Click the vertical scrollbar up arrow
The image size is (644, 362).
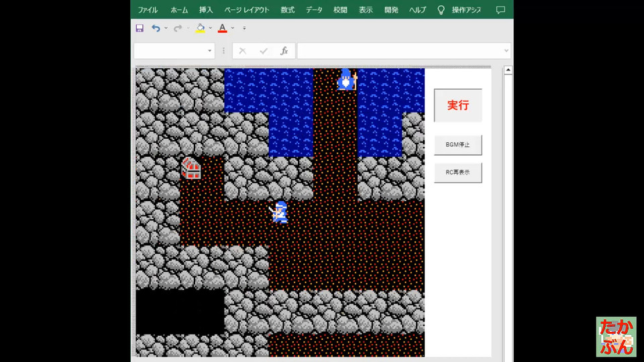click(x=508, y=70)
